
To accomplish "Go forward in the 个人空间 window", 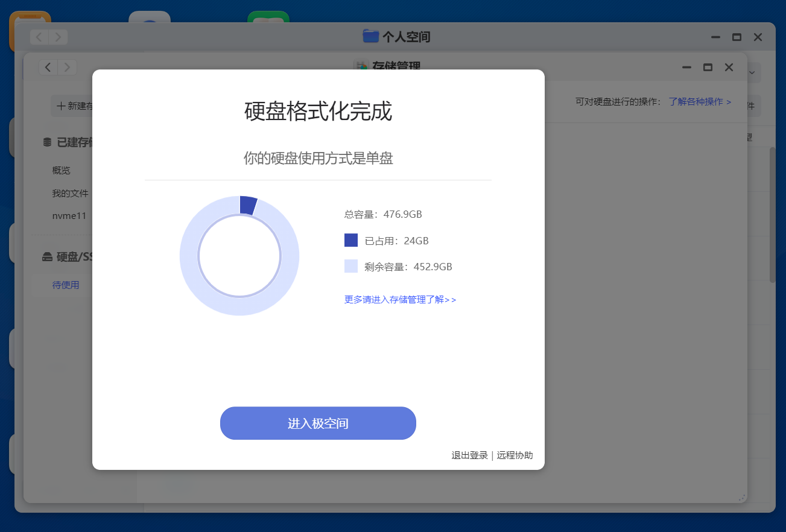I will pos(58,37).
